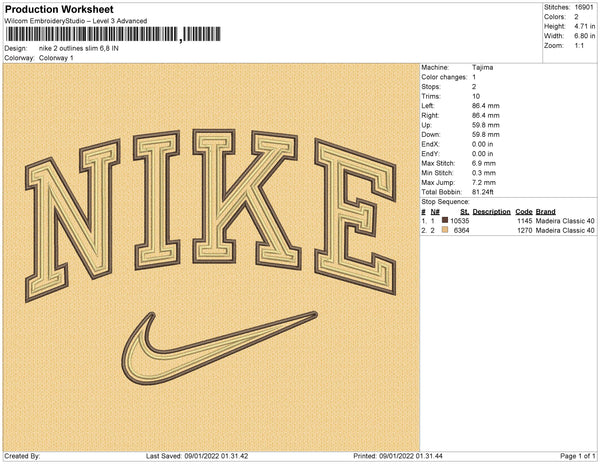600x464 pixels.
Task: Click the Zoom value 1:1
Action: (x=579, y=46)
